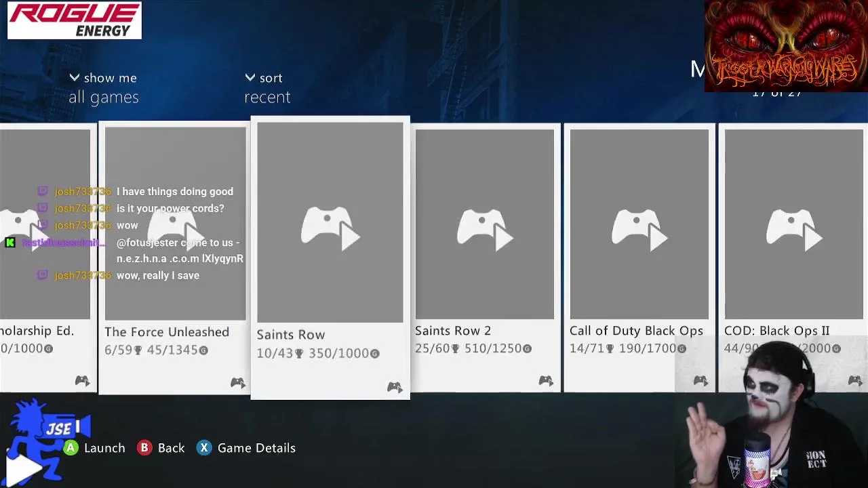Click the Launch label
The width and height of the screenshot is (868, 488).
click(104, 448)
